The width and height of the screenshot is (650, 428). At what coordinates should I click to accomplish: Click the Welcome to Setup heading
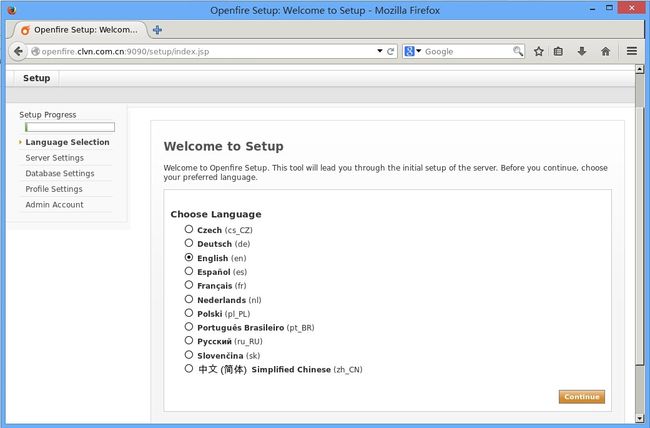click(223, 146)
